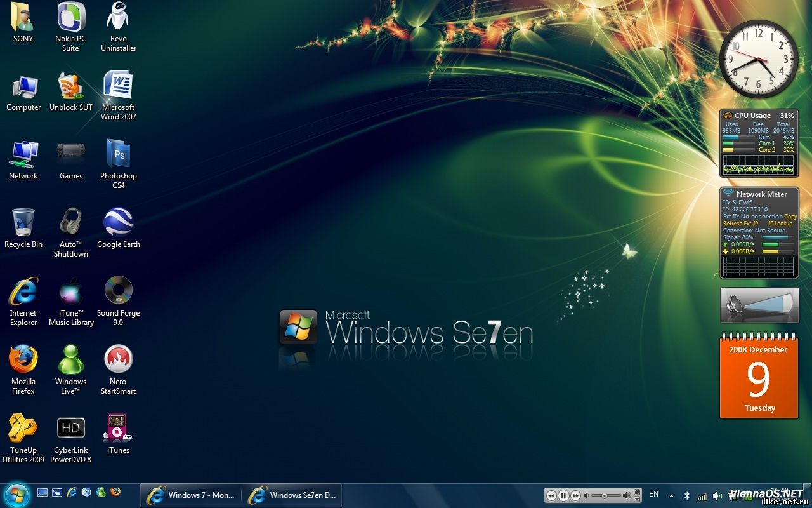Open Nero StartSmart shortcut
Screen dimensions: 812x508
tap(118, 360)
